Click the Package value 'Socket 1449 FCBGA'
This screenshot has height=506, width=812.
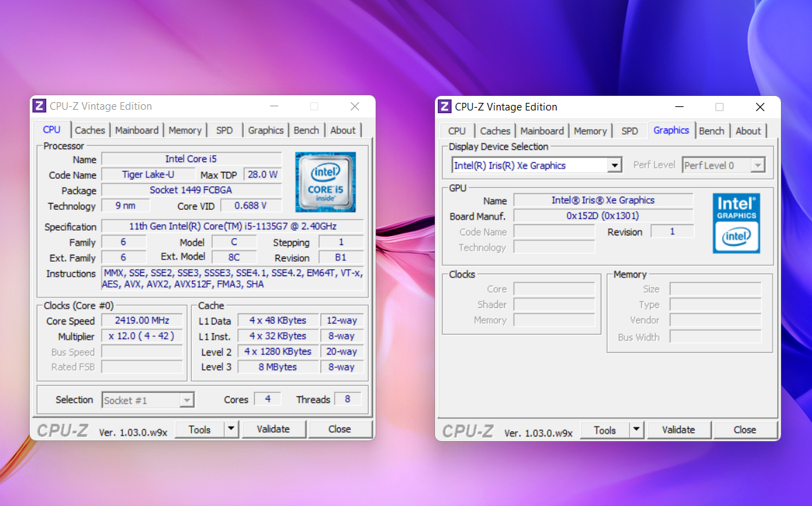point(191,190)
